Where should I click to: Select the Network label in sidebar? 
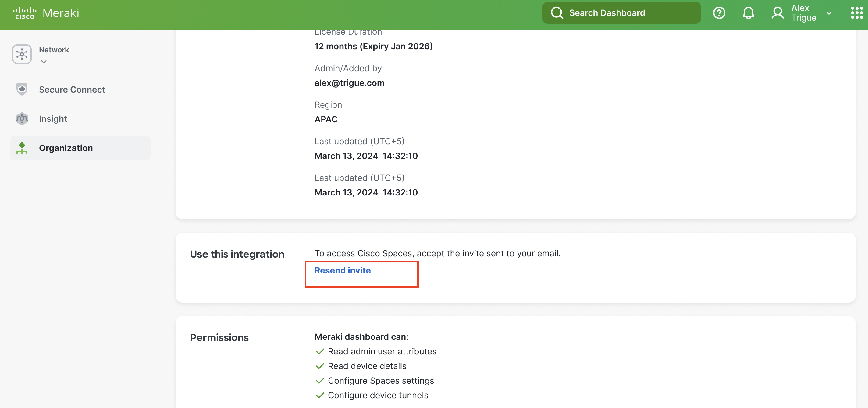(x=54, y=50)
